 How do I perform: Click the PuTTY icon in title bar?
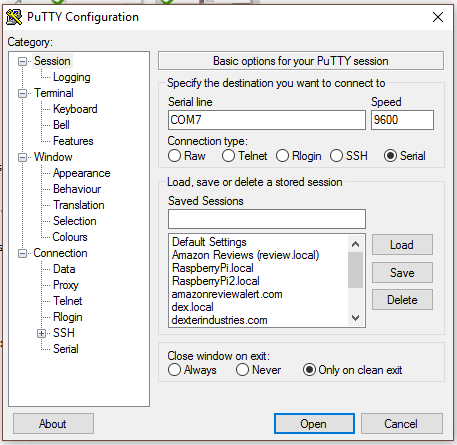click(14, 17)
